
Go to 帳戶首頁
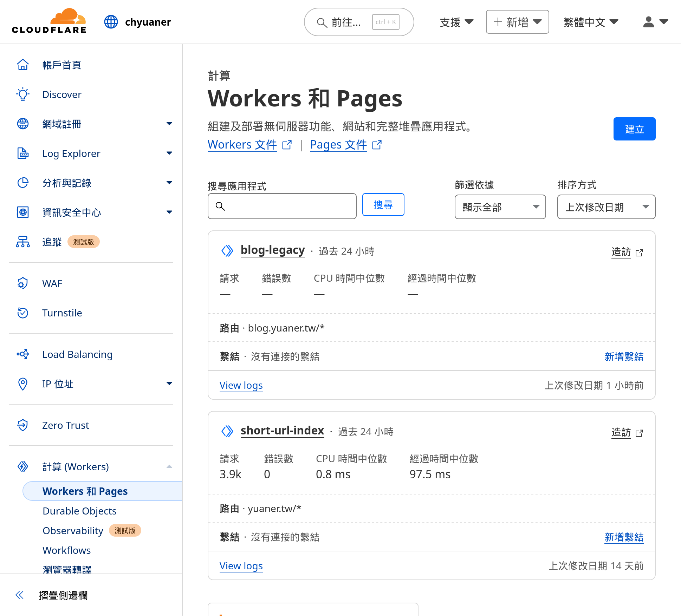click(61, 65)
